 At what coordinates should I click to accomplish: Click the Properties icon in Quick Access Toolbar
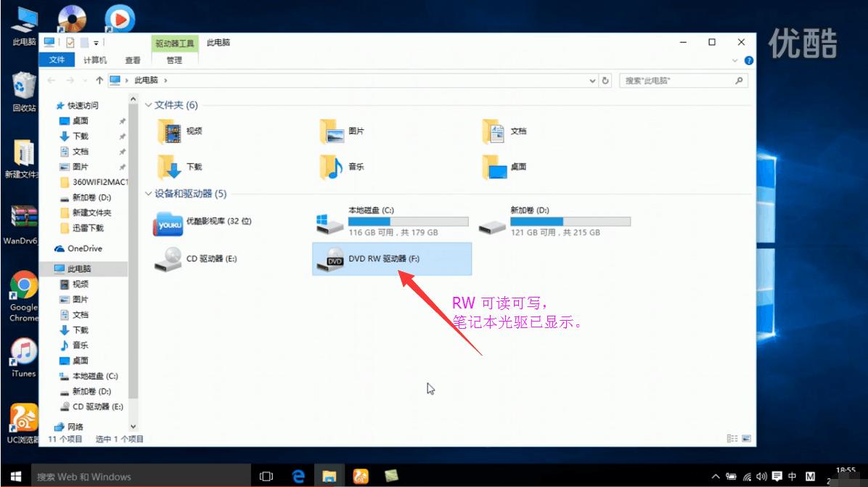pos(70,42)
